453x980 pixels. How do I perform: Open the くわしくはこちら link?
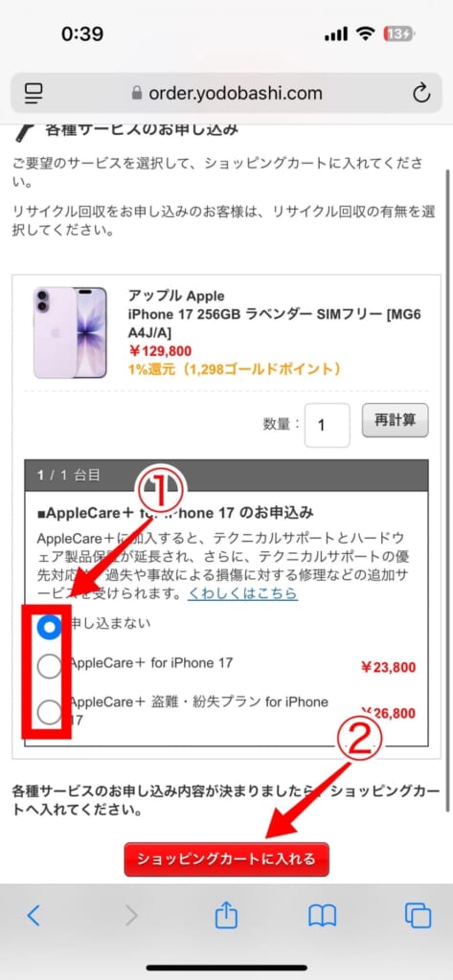click(242, 593)
